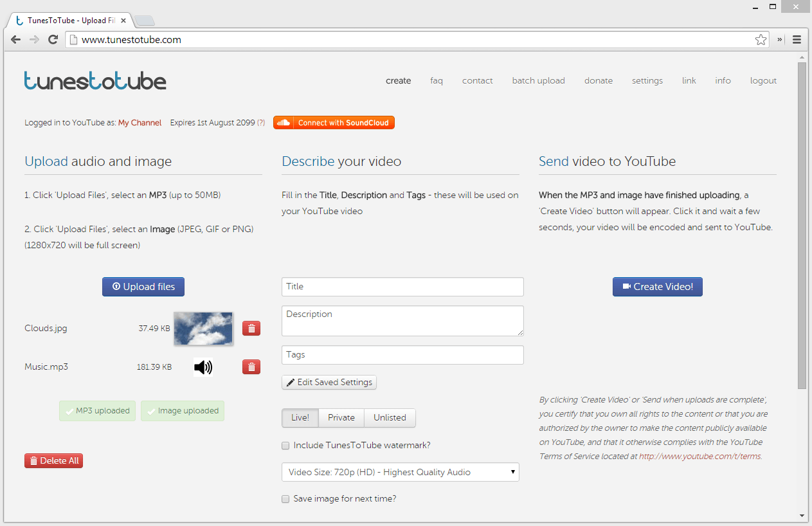This screenshot has height=526, width=812.
Task: Open the link page in navigation
Action: click(x=689, y=81)
